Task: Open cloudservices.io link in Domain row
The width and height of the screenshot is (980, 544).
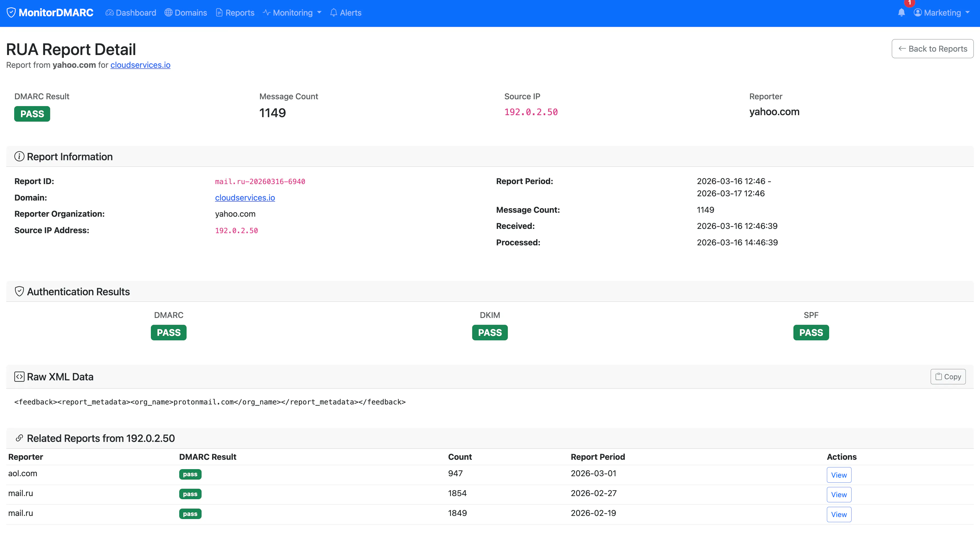Action: coord(245,197)
